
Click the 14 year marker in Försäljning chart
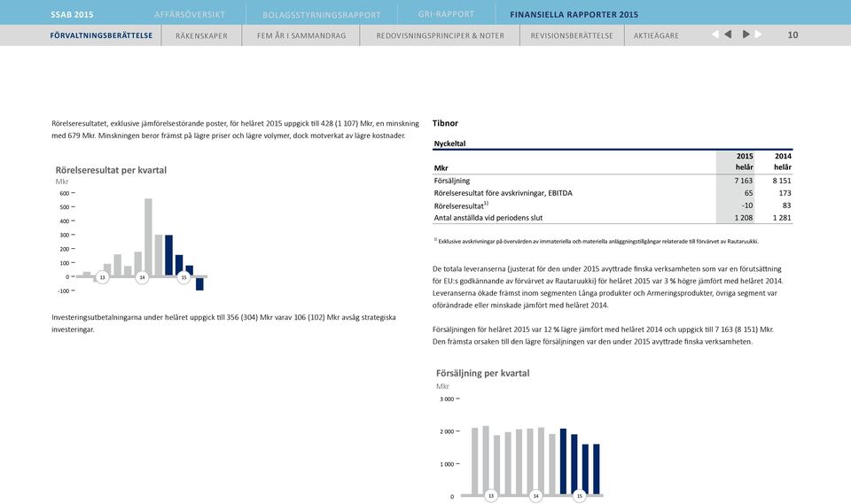pyautogui.click(x=535, y=496)
